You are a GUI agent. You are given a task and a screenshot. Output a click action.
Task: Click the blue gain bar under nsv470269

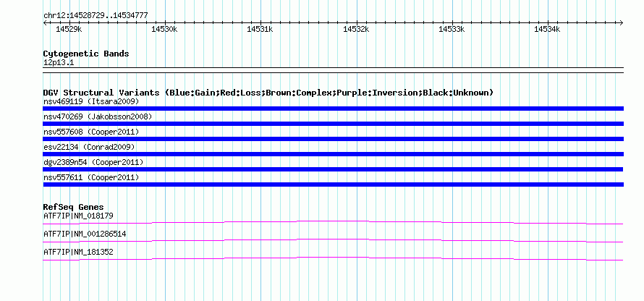point(333,124)
